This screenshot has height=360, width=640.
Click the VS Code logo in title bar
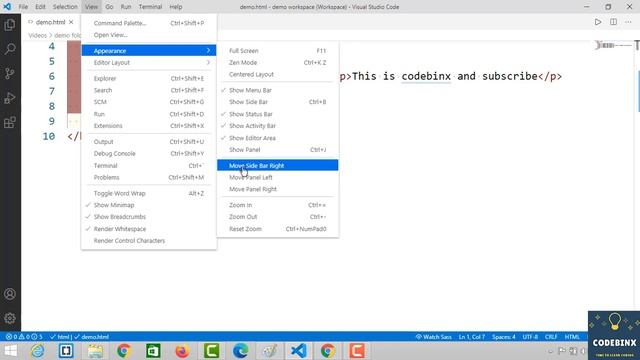[x=7, y=7]
